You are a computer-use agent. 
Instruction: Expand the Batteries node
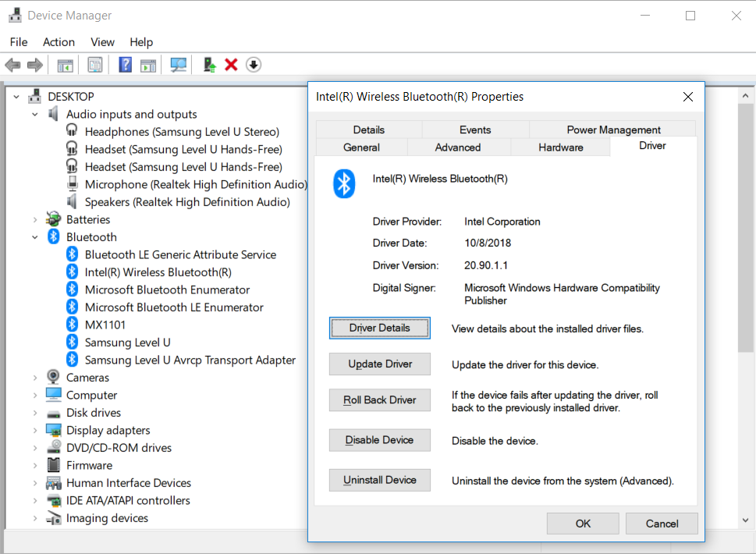pos(34,219)
